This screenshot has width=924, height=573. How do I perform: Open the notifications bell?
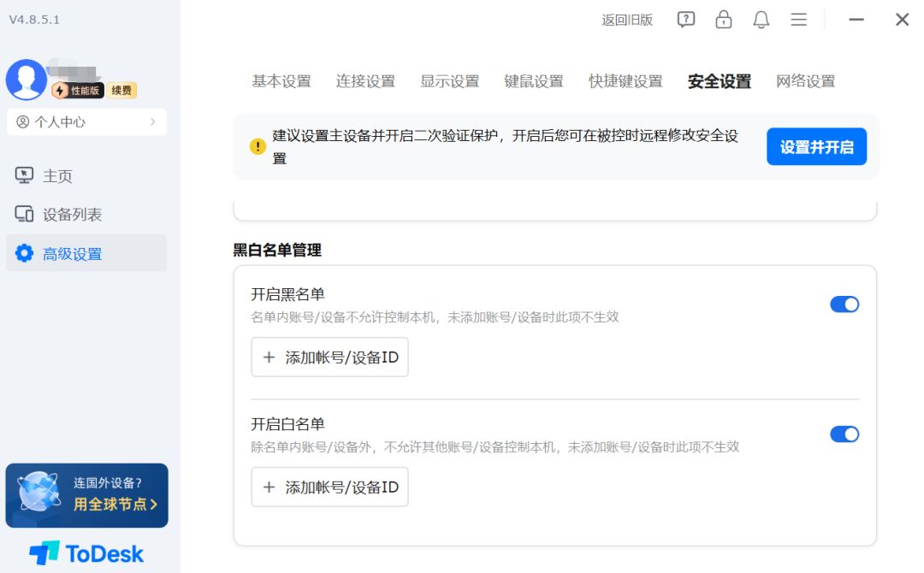[761, 20]
